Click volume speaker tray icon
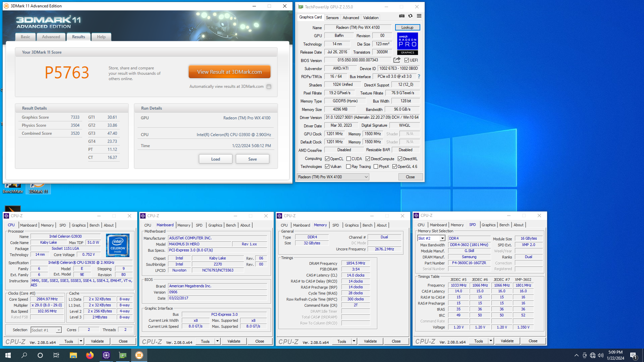The height and width of the screenshot is (362, 644). tap(601, 355)
